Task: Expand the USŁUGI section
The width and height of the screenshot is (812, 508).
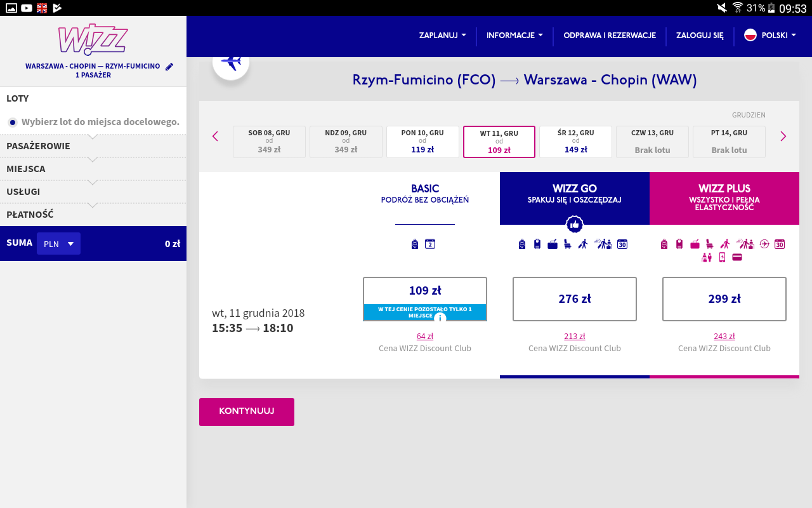Action: tap(93, 192)
